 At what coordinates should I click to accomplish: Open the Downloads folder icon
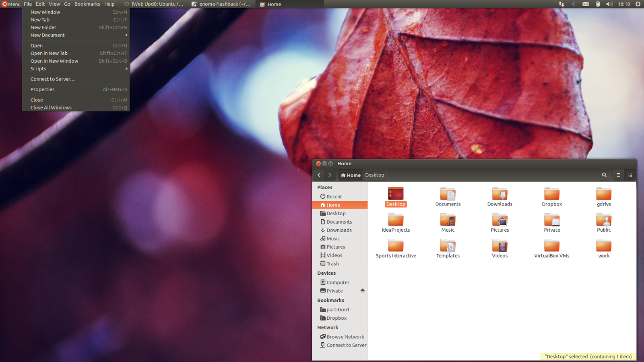click(x=500, y=195)
